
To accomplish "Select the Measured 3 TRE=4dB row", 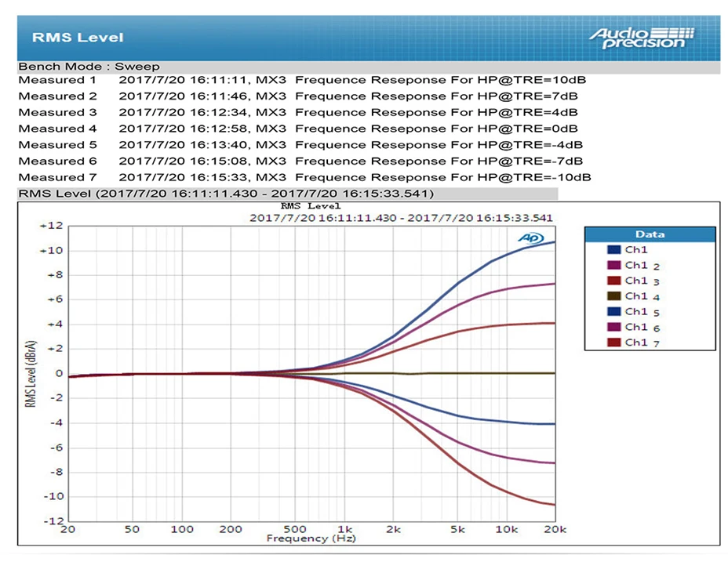I will pos(298,112).
